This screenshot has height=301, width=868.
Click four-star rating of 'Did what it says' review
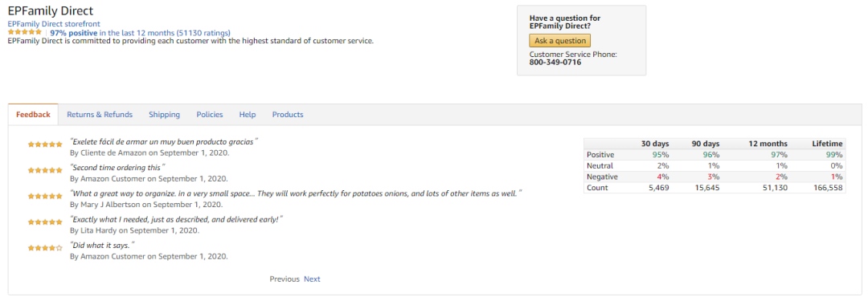[45, 248]
